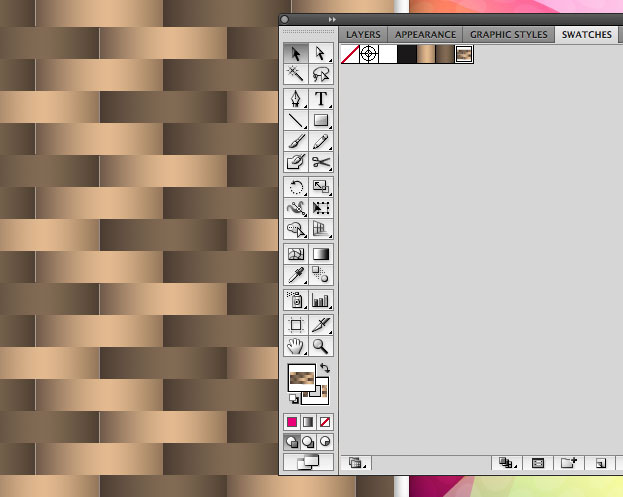The height and width of the screenshot is (497, 623).
Task: Apply solid Color mode (pink button)
Action: [x=292, y=422]
